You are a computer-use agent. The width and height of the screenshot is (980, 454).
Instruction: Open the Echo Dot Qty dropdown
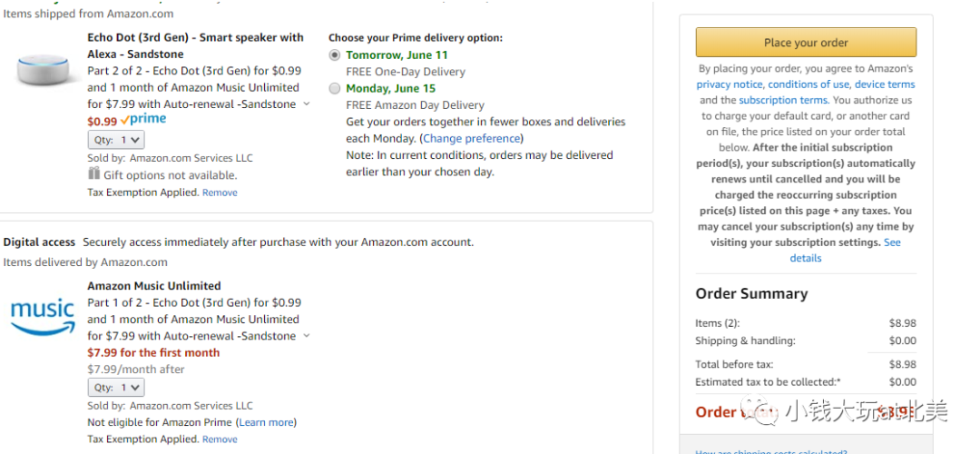[x=116, y=140]
